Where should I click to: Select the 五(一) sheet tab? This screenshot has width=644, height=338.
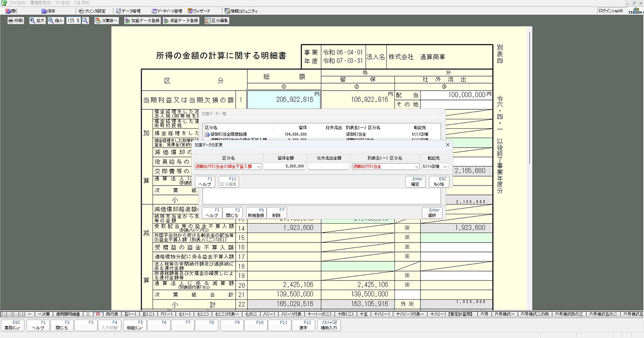point(131,314)
